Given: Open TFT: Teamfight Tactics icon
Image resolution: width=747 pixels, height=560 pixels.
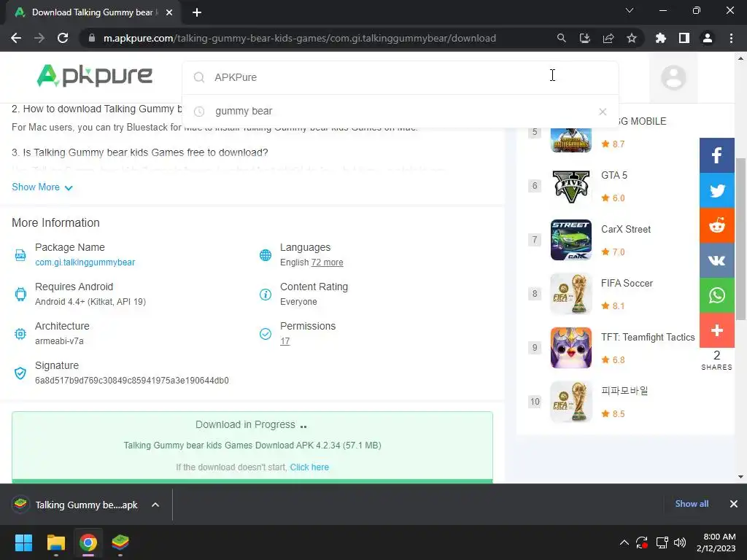Looking at the screenshot, I should pos(570,348).
